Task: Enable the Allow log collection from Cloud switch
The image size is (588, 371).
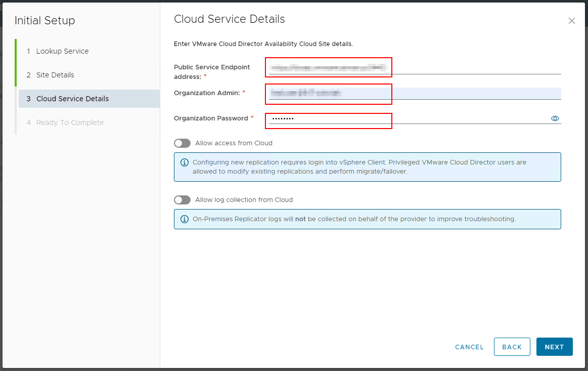Action: point(182,200)
